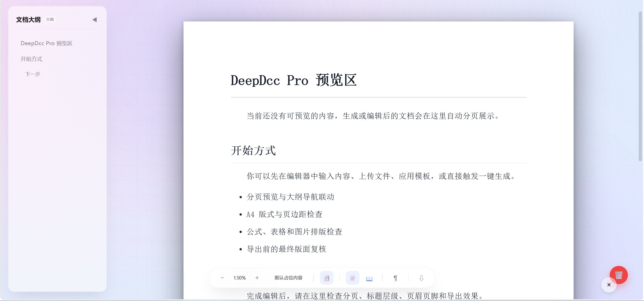The image size is (644, 301).
Task: Go to DeepDcc Pro 预览区 in outline
Action: tap(46, 43)
